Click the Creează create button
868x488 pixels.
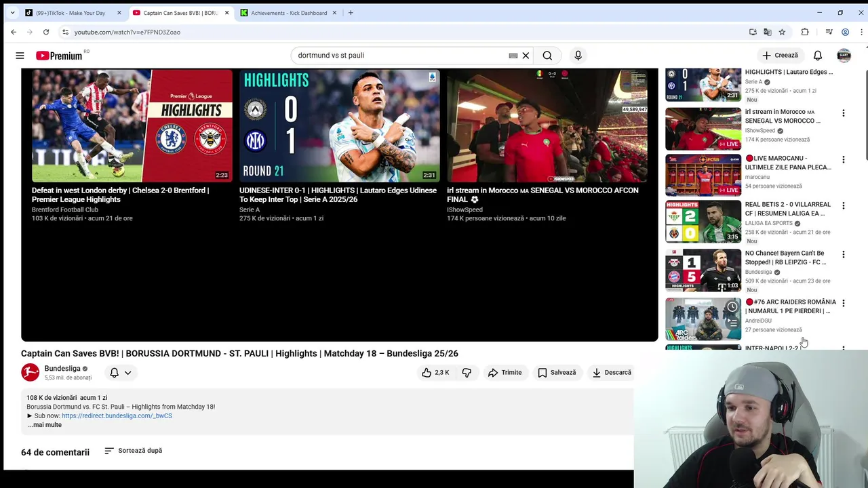(781, 56)
